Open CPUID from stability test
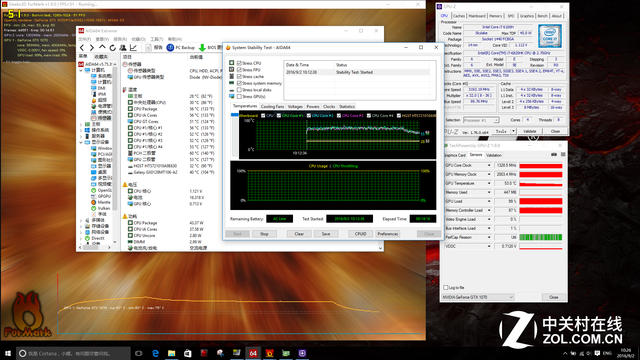The height and width of the screenshot is (360, 640). click(x=360, y=234)
